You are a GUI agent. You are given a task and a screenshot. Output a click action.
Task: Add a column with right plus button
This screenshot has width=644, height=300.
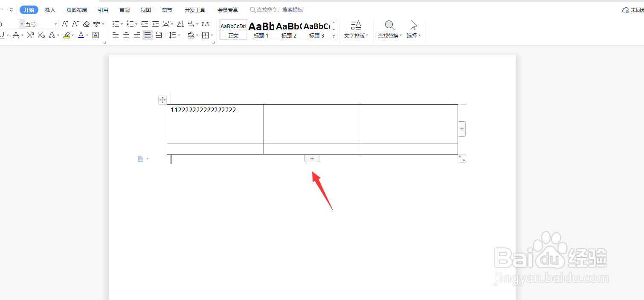462,128
